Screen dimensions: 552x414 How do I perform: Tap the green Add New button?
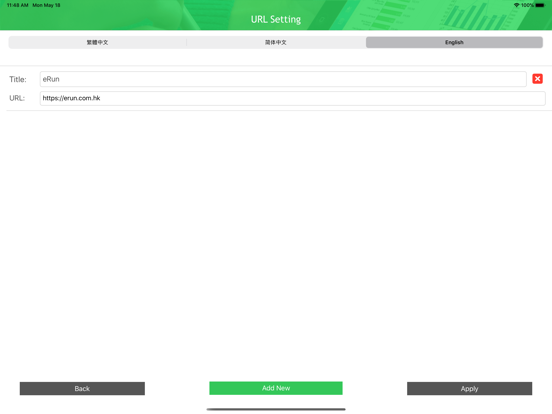276,388
